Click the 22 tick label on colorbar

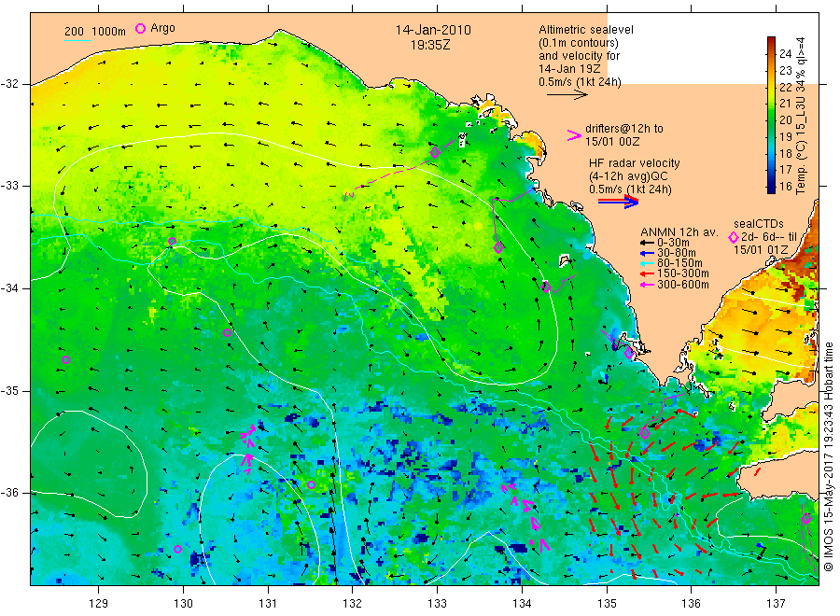point(785,87)
